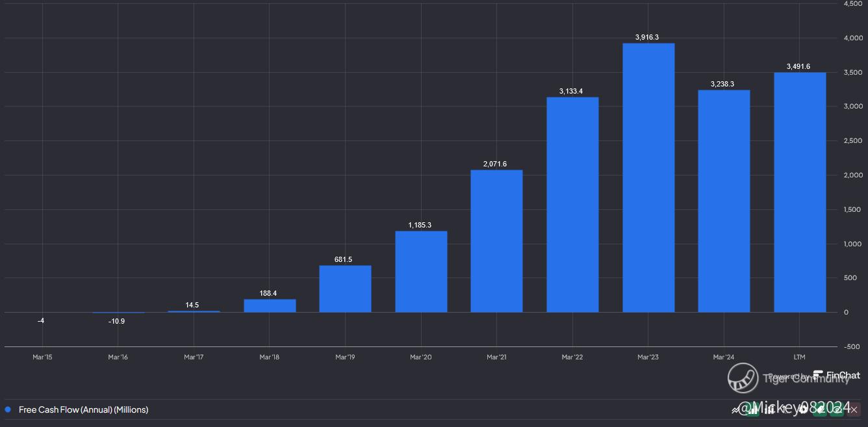Open the Powered by FinChat link
The image size is (868, 427).
click(x=814, y=376)
